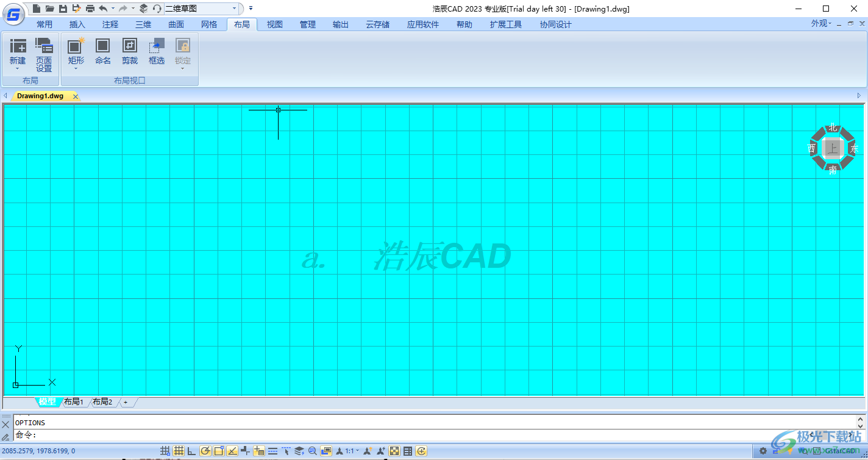This screenshot has width=868, height=460.
Task: Open the 外观 appearance dropdown
Action: pos(820,24)
